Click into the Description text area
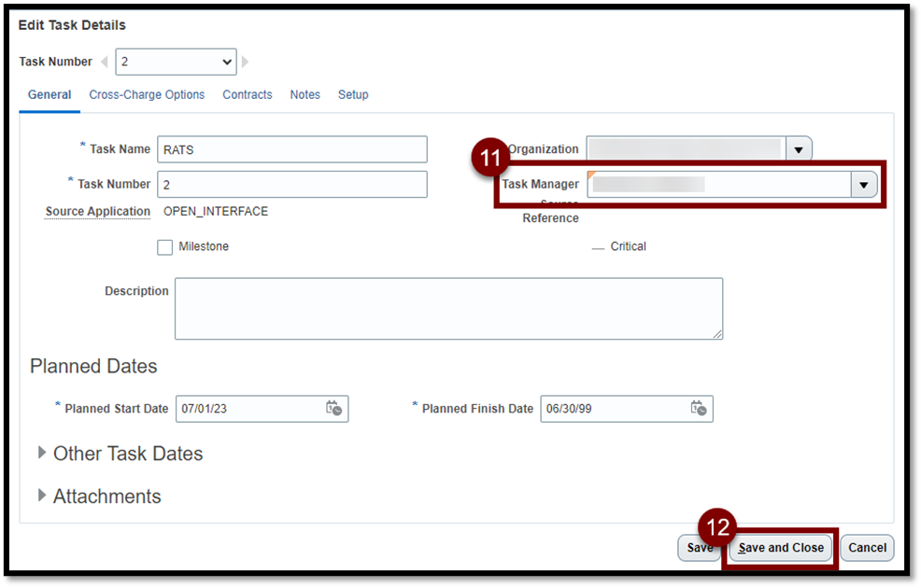This screenshot has width=921, height=588. 448,308
